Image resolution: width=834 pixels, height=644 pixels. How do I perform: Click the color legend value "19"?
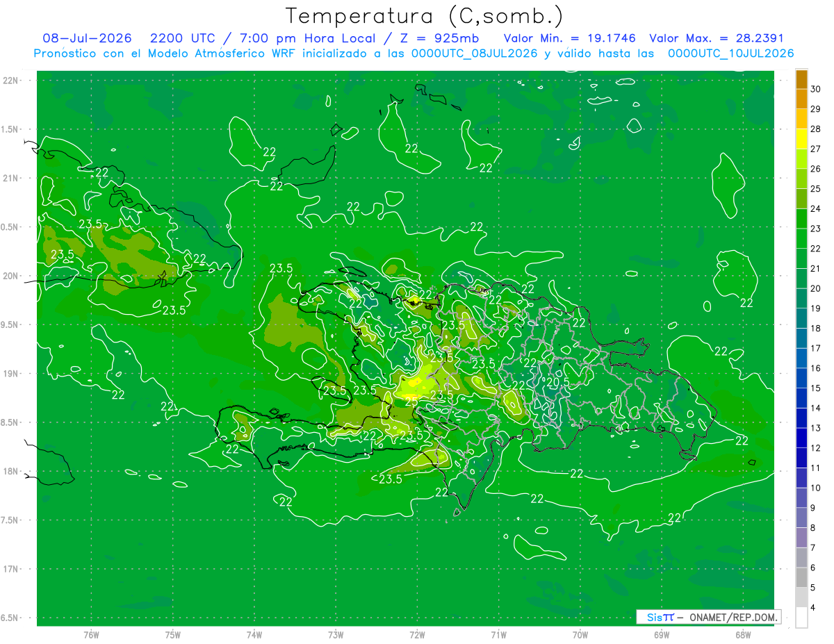click(x=816, y=308)
